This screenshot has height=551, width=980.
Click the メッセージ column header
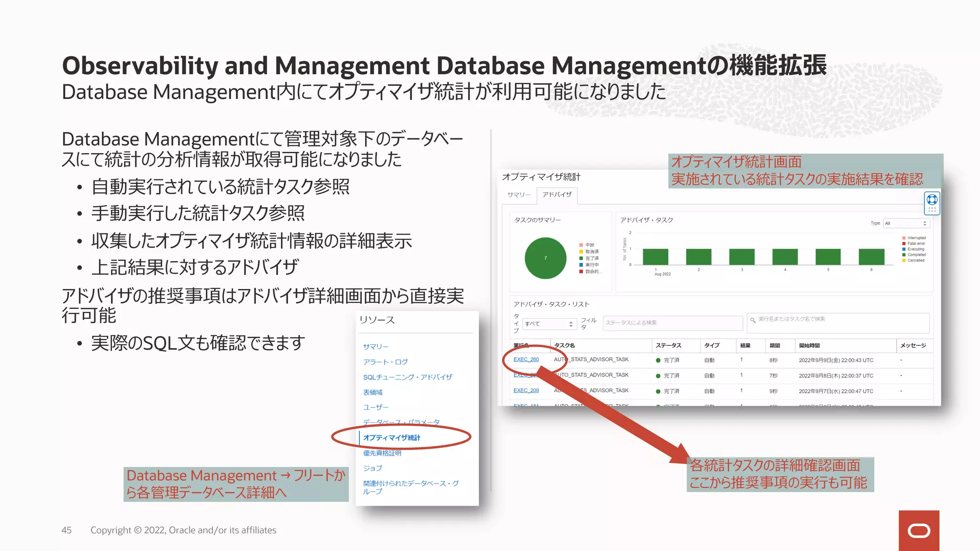pyautogui.click(x=913, y=345)
